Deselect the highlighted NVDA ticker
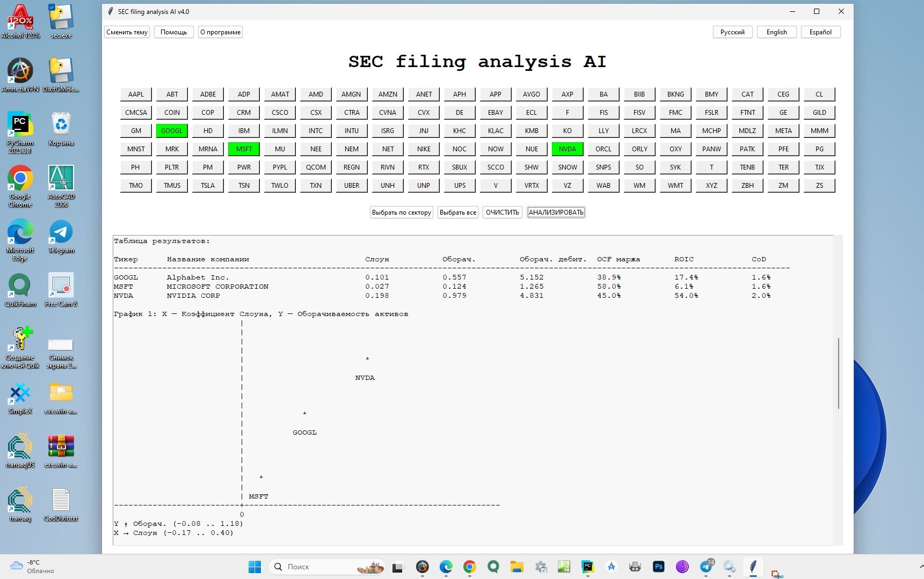Image resolution: width=924 pixels, height=579 pixels. tap(567, 149)
